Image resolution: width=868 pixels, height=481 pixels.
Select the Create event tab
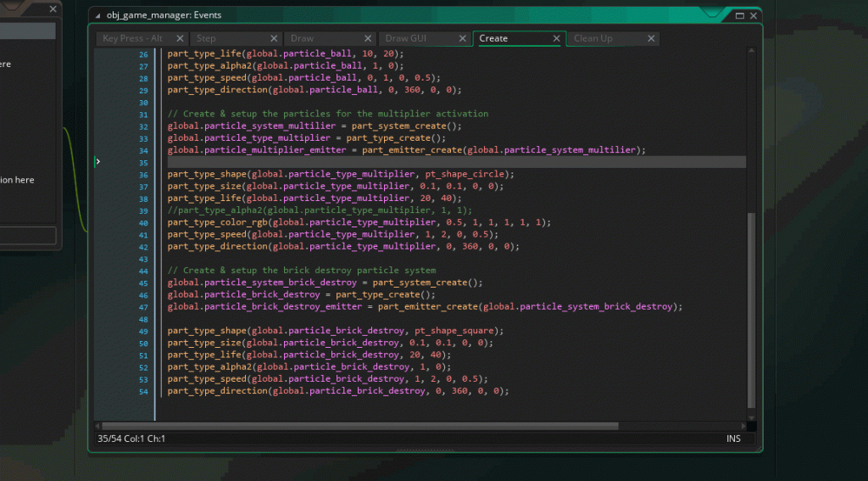click(x=493, y=38)
